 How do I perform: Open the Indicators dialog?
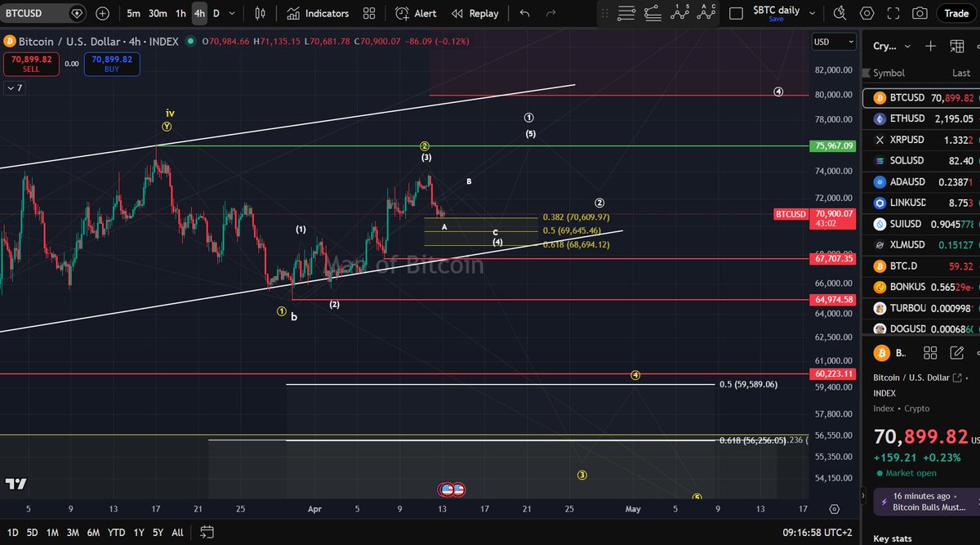point(318,14)
